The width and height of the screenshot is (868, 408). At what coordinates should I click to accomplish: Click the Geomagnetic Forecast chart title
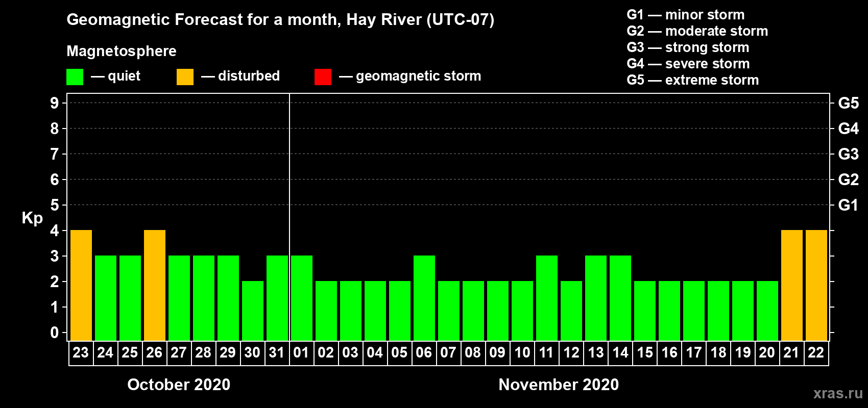(x=280, y=20)
